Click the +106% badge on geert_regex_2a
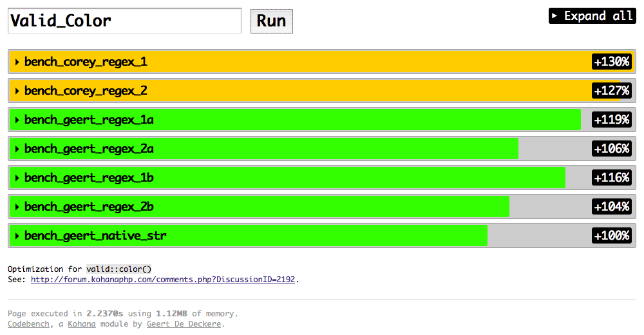This screenshot has width=644, height=335. [611, 149]
